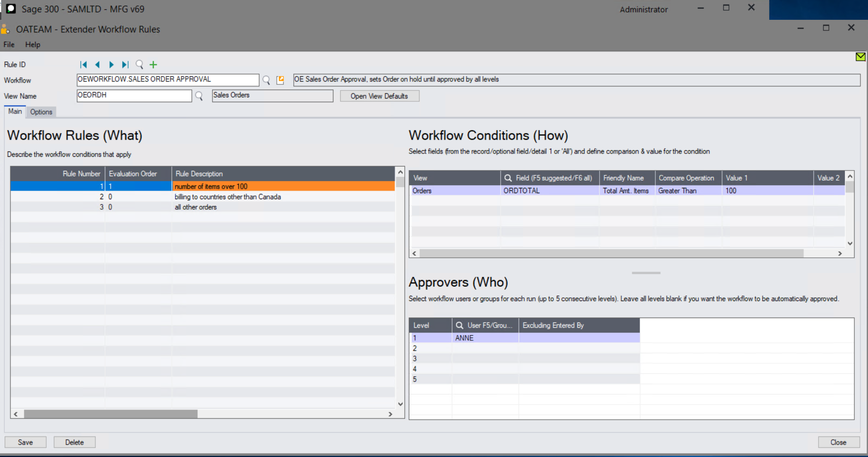Jump to the last Rule ID record
Viewport: 868px width, 457px height.
(125, 65)
